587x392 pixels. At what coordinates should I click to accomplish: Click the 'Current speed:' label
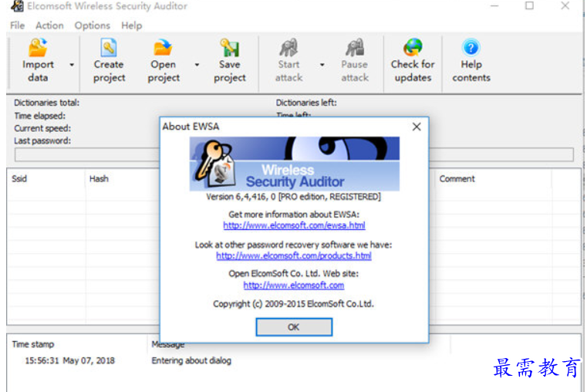42,128
